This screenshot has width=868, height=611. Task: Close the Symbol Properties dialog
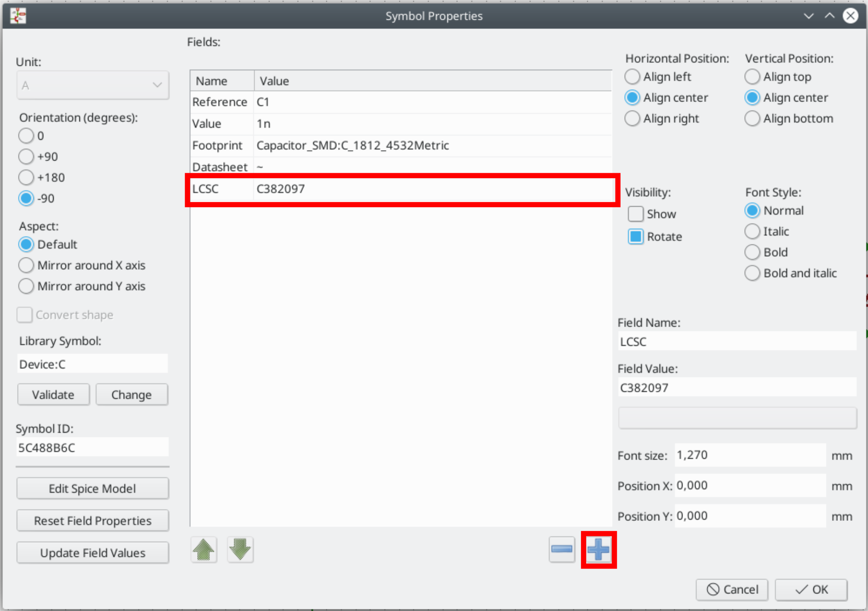coord(850,16)
